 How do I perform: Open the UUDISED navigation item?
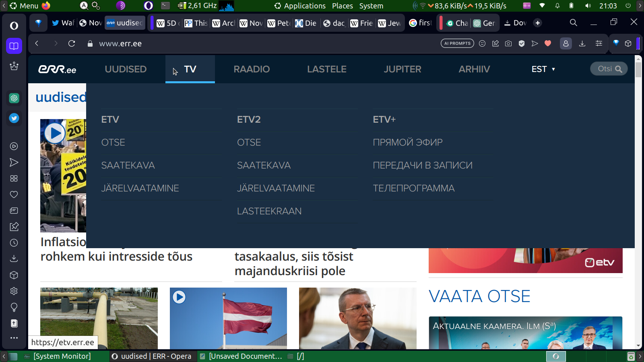pyautogui.click(x=126, y=69)
